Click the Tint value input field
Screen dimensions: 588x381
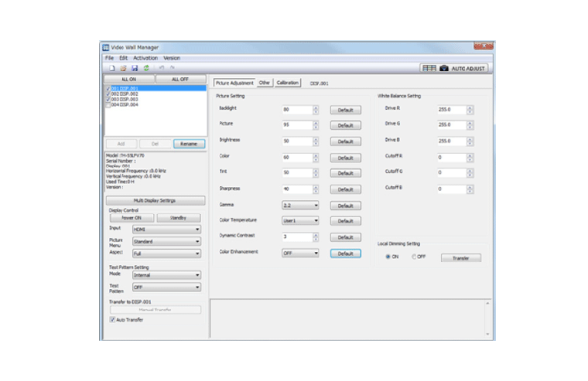click(x=297, y=173)
